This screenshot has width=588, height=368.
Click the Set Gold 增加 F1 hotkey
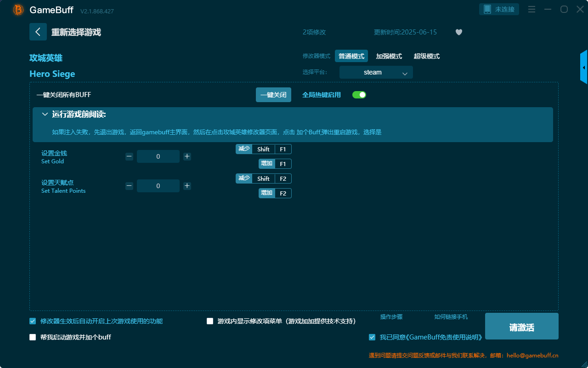pos(275,164)
